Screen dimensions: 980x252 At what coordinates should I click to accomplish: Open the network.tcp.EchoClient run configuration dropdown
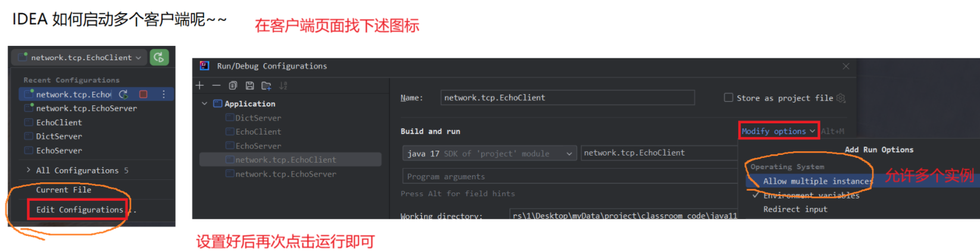[80, 57]
